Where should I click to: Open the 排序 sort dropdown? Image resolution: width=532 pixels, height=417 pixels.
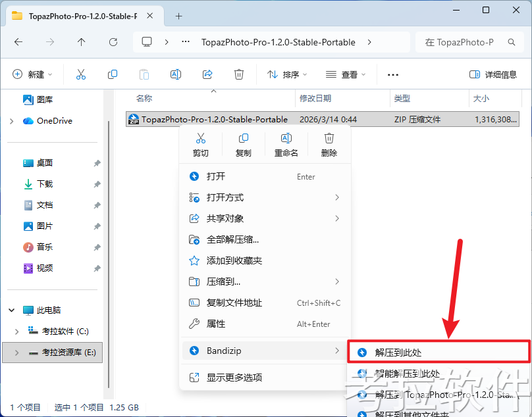click(x=286, y=74)
